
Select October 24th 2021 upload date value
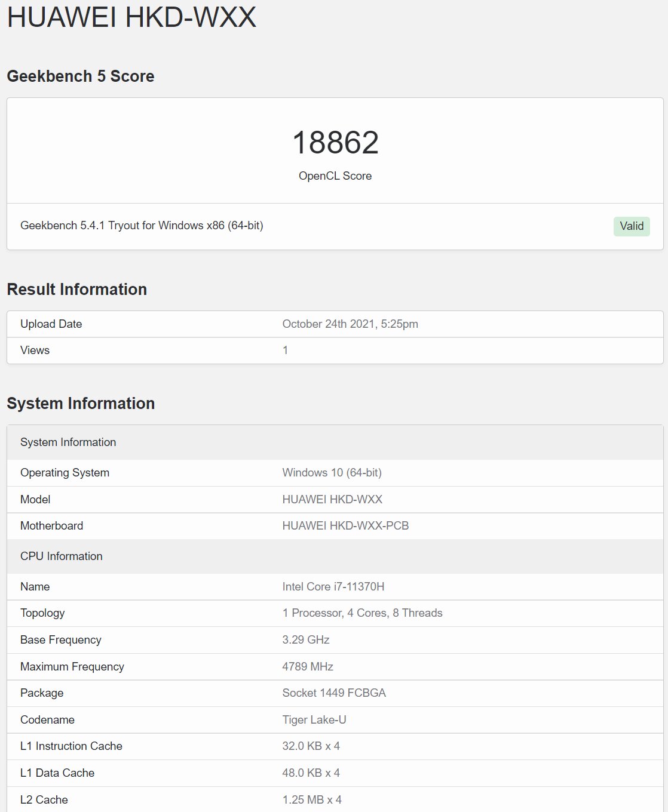coord(350,324)
